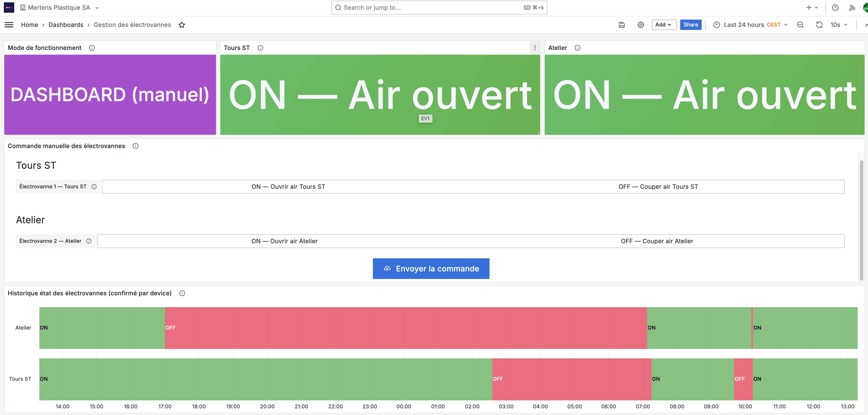
Task: Click the Tours ST OFF segment near 03:00
Action: 571,379
